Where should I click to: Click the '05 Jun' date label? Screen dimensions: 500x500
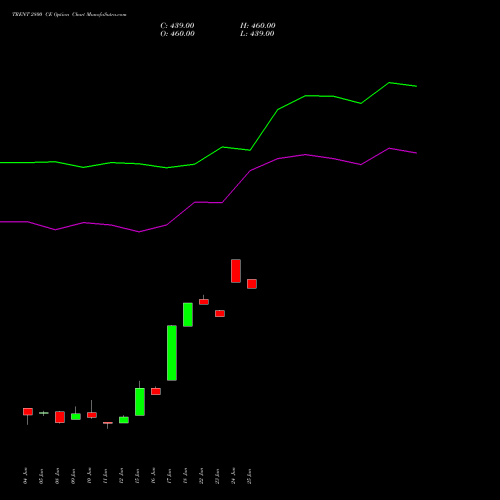click(x=42, y=476)
